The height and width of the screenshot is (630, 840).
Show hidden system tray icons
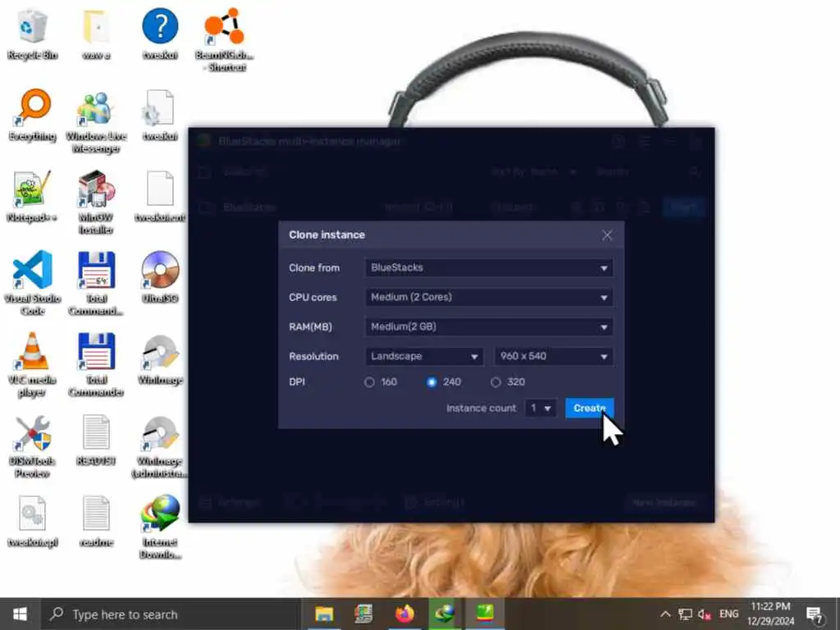click(664, 614)
